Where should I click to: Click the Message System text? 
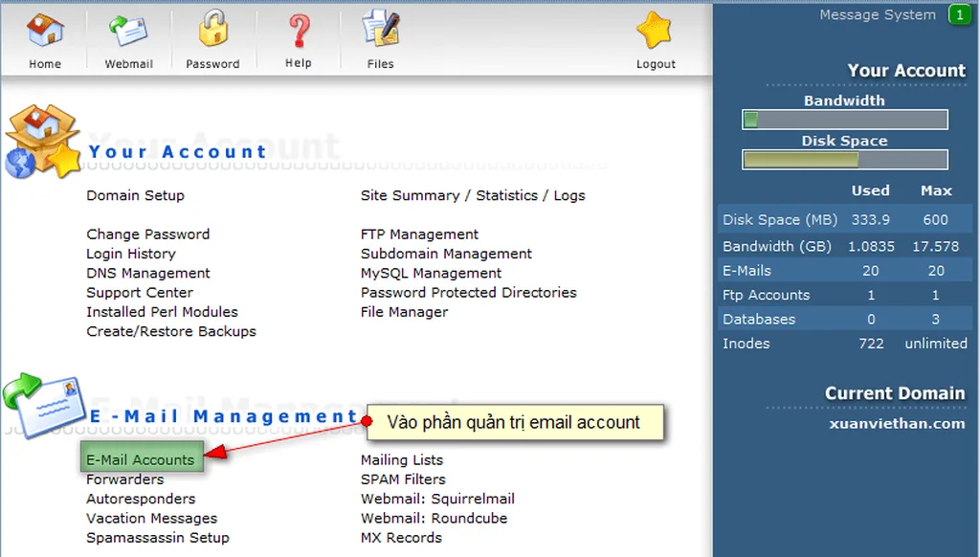tap(878, 14)
